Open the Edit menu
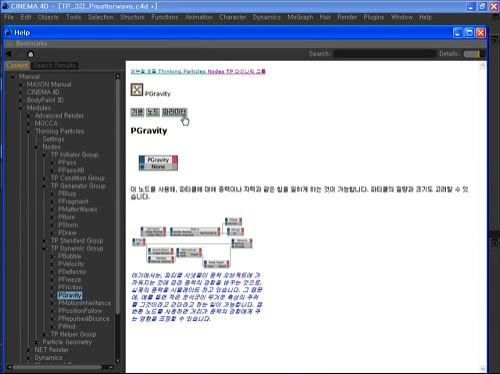The width and height of the screenshot is (500, 374). (x=26, y=17)
